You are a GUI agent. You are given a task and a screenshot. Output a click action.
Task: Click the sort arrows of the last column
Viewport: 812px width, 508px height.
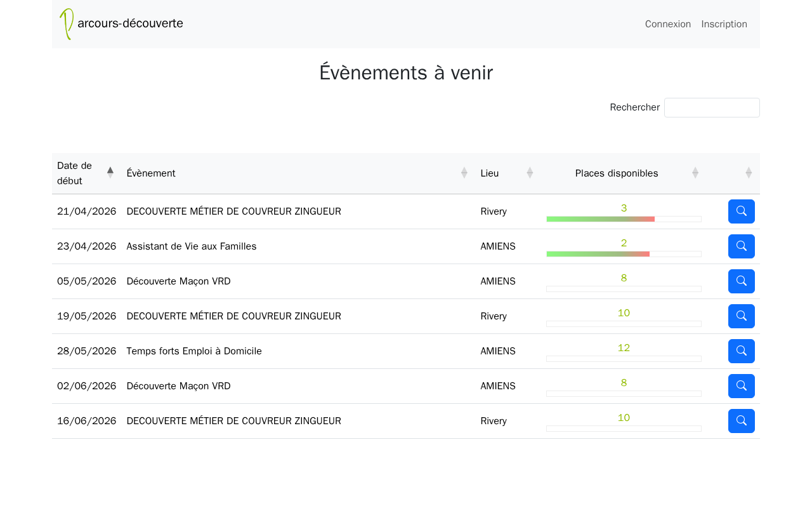point(749,173)
